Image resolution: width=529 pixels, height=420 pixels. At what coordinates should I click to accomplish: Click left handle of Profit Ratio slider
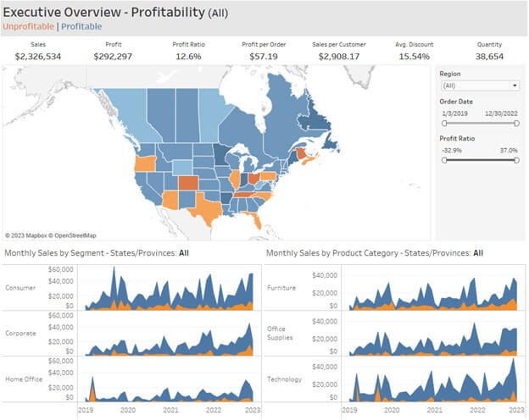pos(444,160)
